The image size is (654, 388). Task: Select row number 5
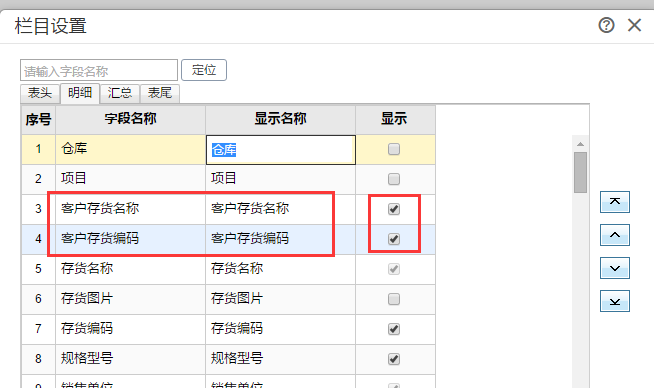point(38,269)
